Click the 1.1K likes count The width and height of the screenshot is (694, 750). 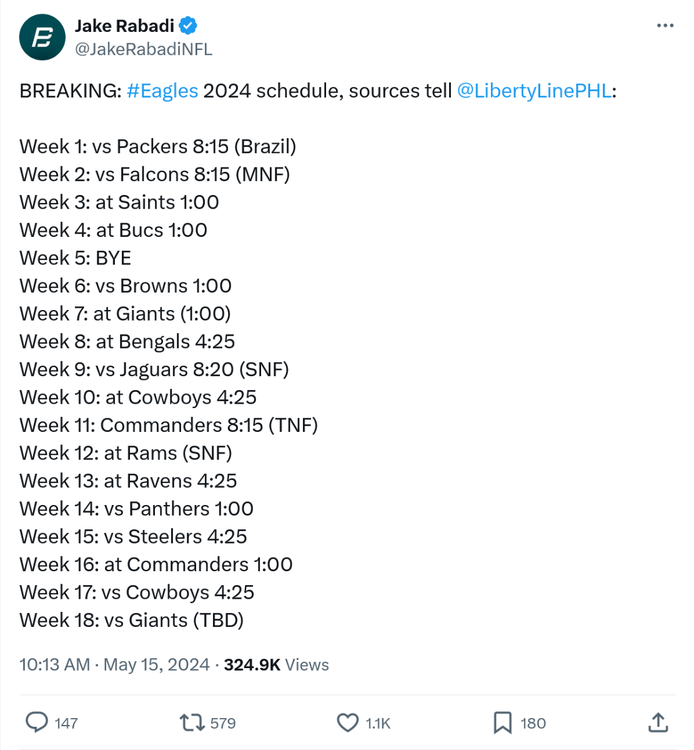pos(378,723)
